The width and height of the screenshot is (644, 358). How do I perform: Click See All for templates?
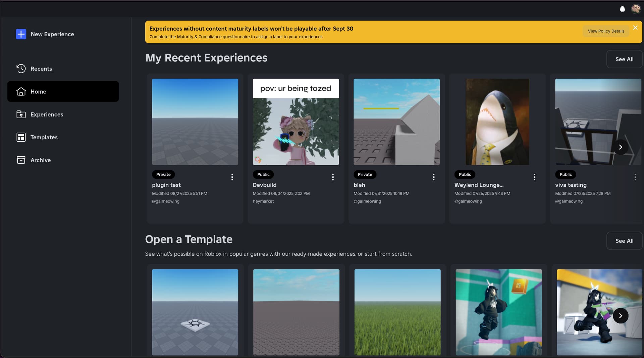[624, 241]
